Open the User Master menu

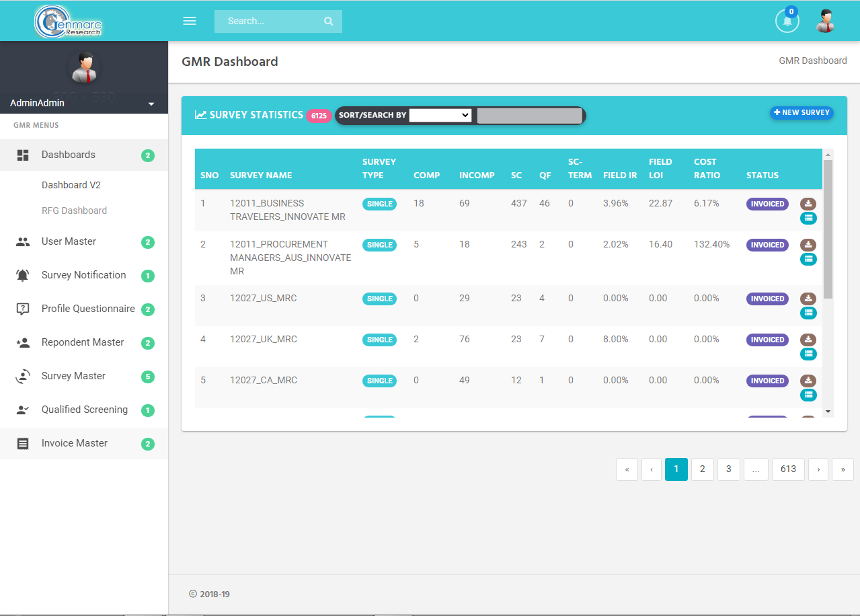click(x=84, y=241)
